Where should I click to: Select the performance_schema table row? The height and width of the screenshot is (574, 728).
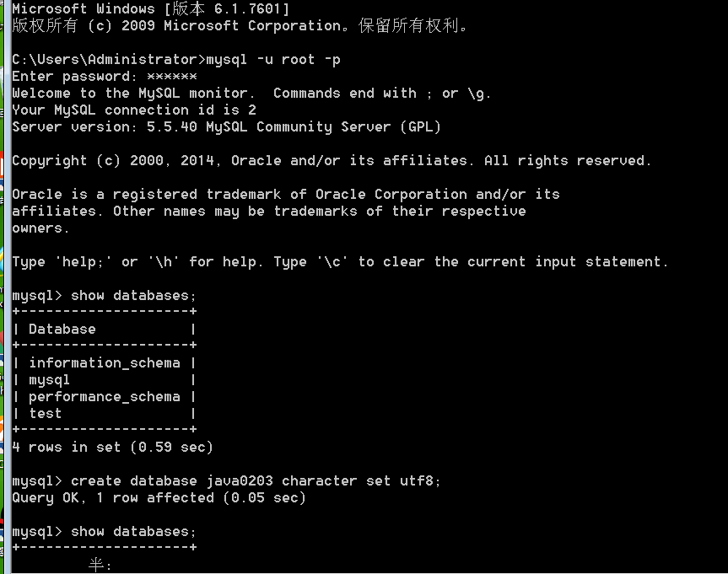pyautogui.click(x=104, y=396)
